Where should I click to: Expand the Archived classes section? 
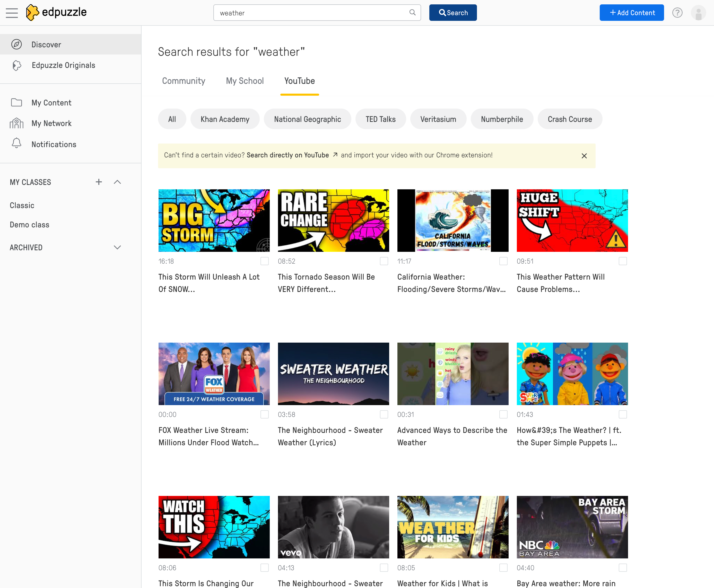coord(117,247)
